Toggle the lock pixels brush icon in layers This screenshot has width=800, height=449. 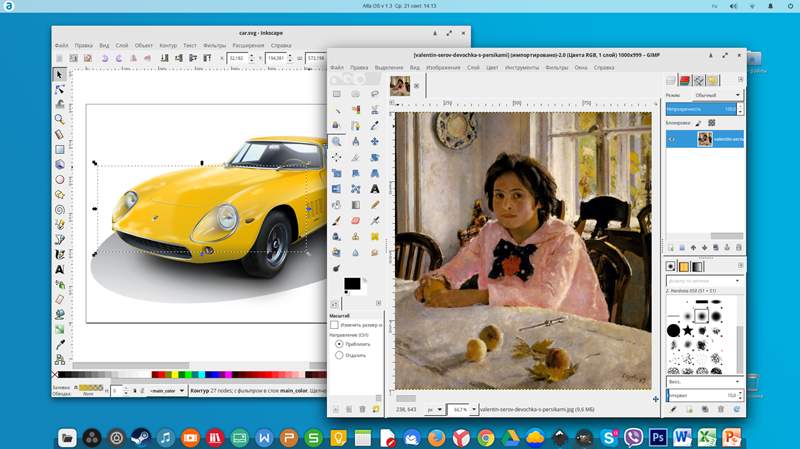click(698, 123)
